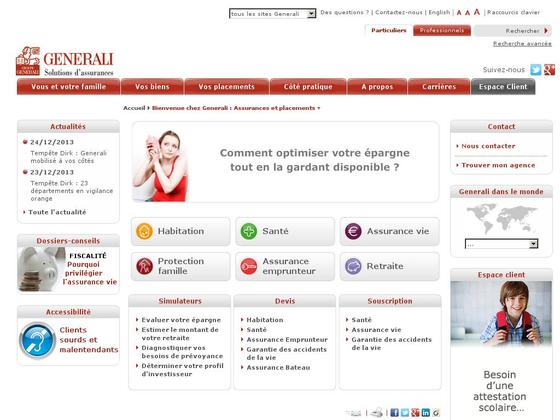
Task: Click the 'Contactez-nous' top link
Action: (399, 12)
